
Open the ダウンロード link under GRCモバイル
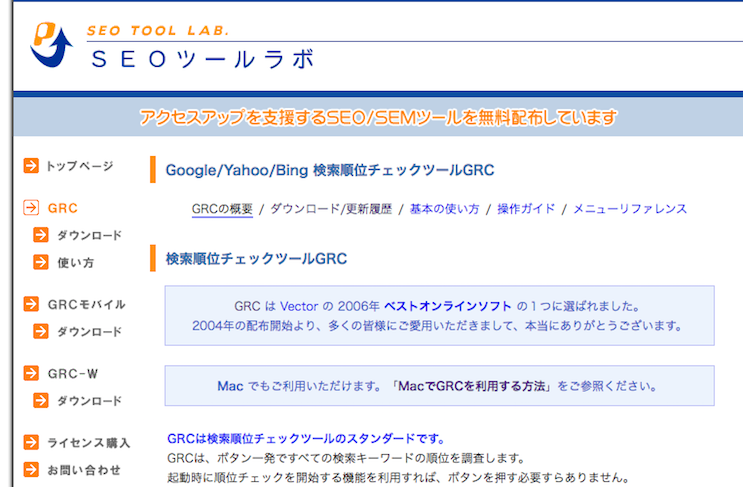pyautogui.click(x=90, y=332)
